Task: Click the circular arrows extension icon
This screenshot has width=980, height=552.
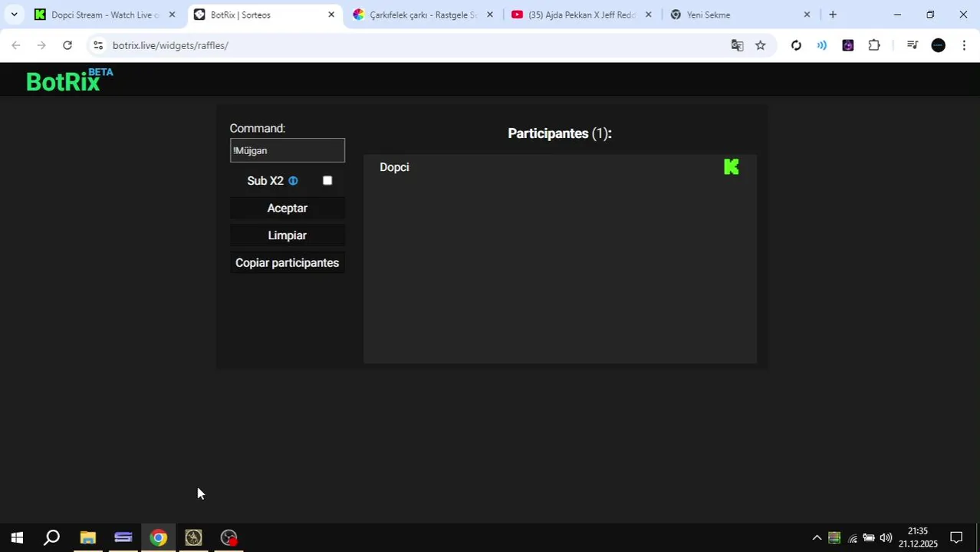Action: 796,45
